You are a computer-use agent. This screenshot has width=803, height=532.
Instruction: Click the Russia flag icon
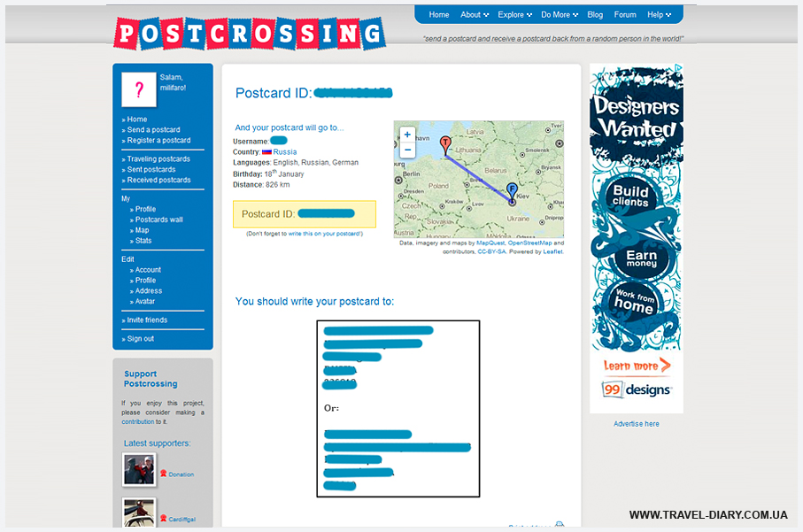[266, 152]
